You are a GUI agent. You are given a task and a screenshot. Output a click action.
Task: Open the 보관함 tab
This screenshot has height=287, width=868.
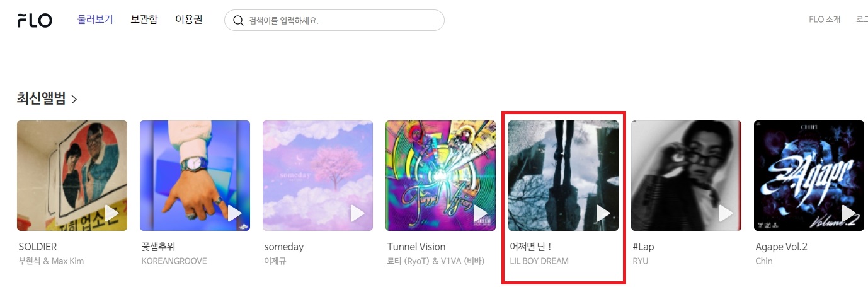[x=144, y=20]
